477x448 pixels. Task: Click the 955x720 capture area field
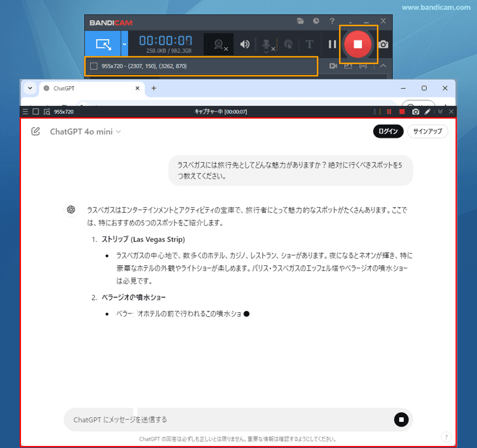(201, 66)
